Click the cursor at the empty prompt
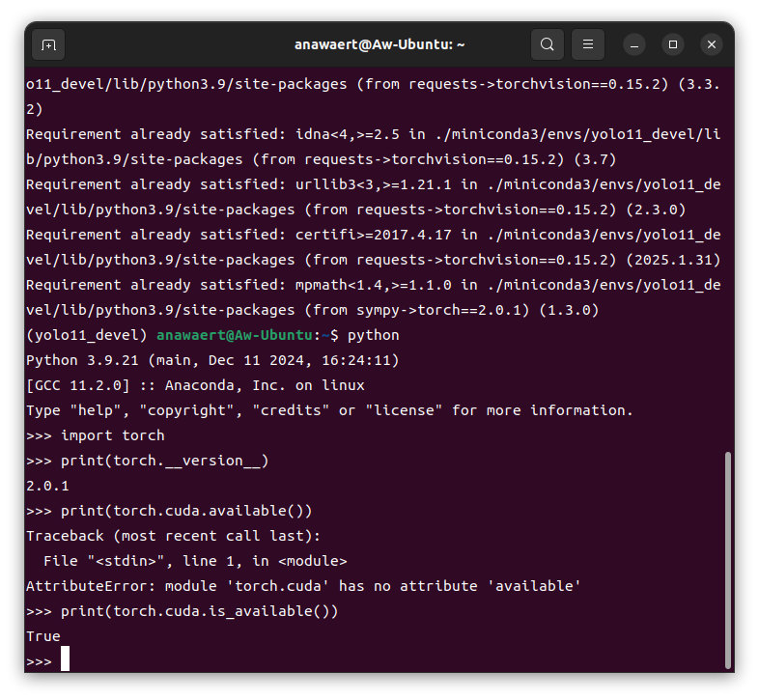 pyautogui.click(x=66, y=660)
